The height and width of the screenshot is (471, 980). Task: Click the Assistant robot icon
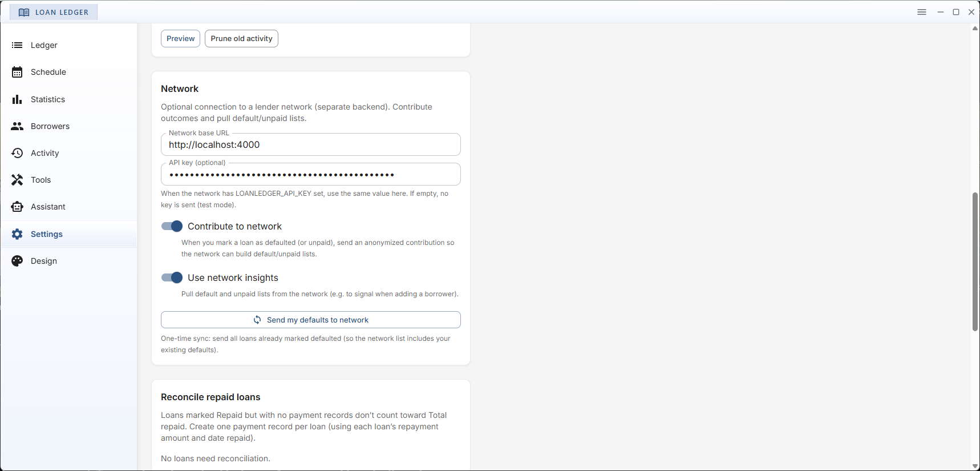coord(17,207)
